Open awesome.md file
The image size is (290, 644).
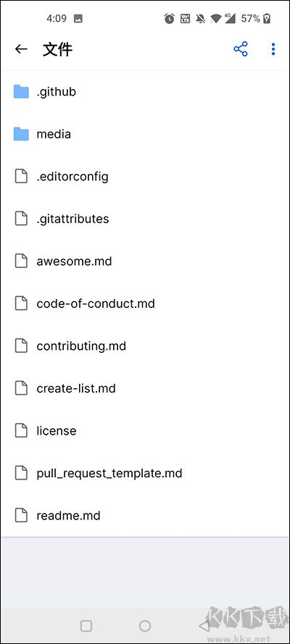tap(145, 262)
